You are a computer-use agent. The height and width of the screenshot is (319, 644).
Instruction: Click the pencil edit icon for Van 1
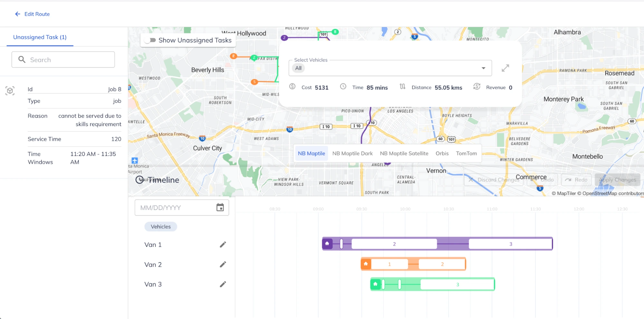pos(223,245)
